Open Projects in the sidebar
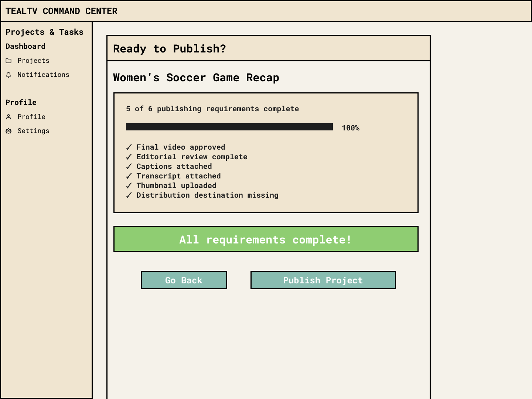The width and height of the screenshot is (532, 399). click(33, 61)
